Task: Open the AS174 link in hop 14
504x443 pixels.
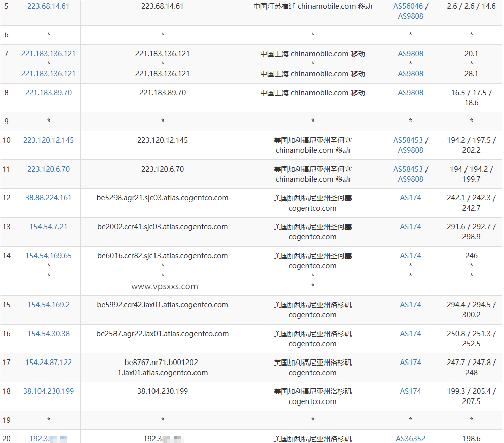Action: (x=410, y=256)
